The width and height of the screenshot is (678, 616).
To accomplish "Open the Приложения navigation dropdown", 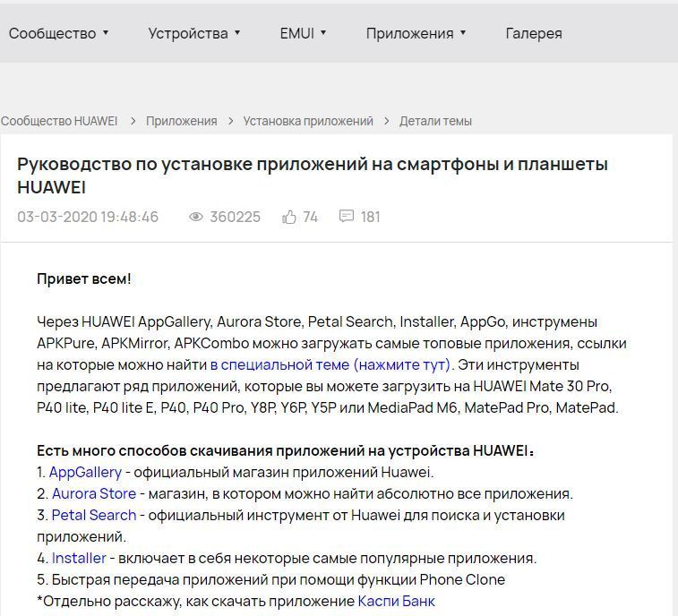I will 416,33.
